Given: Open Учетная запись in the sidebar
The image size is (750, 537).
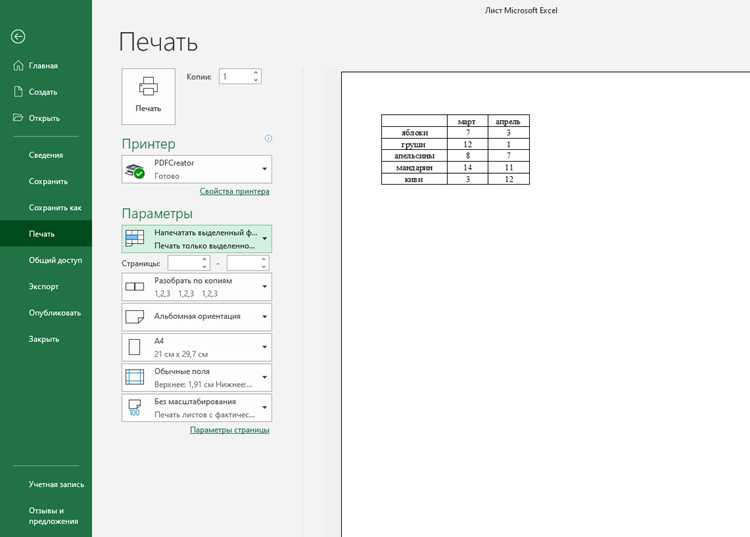Looking at the screenshot, I should coord(46,484).
